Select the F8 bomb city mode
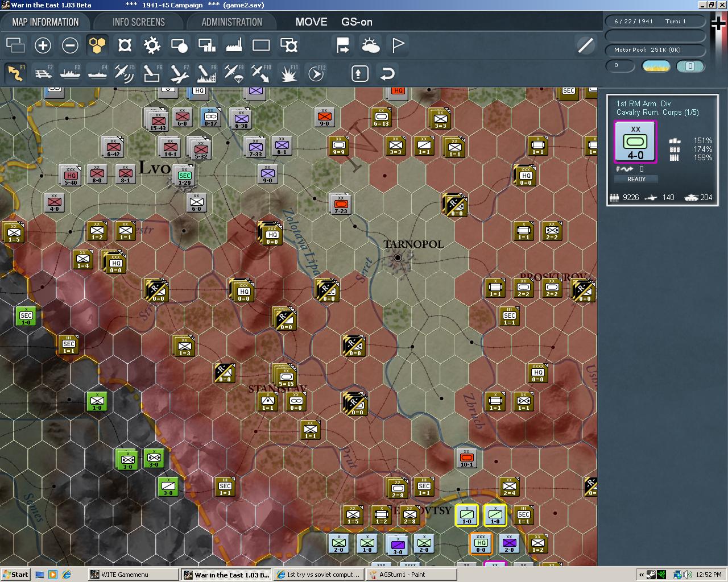This screenshot has height=582, width=728. pyautogui.click(x=206, y=73)
